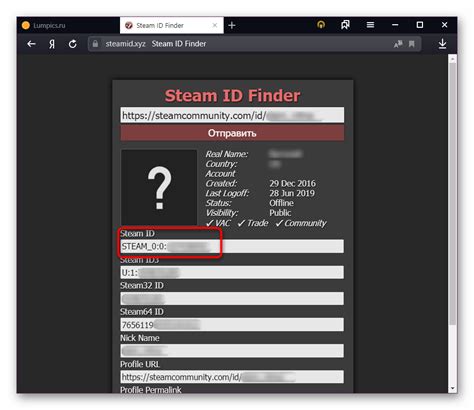
Task: Click the question mark avatar image
Action: (159, 187)
